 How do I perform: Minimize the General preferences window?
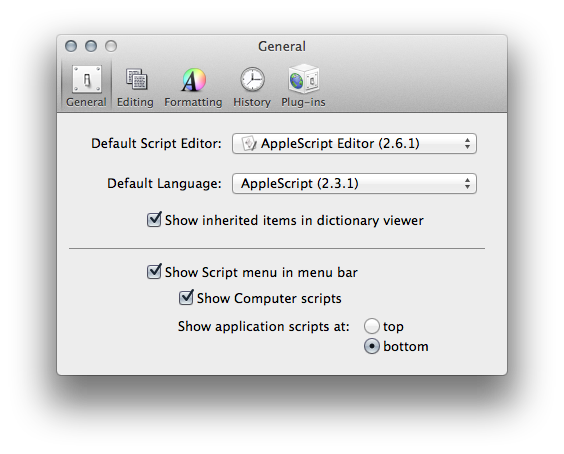(x=91, y=46)
